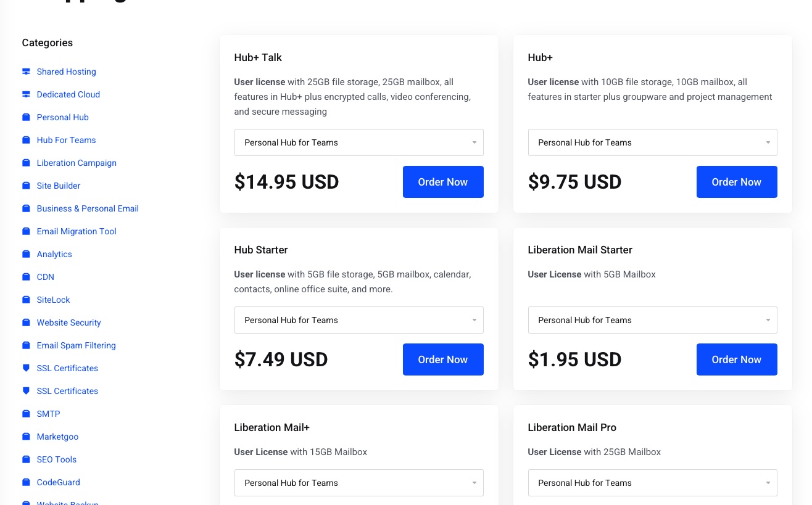
Task: Open the Personal Hub category
Action: tap(62, 117)
